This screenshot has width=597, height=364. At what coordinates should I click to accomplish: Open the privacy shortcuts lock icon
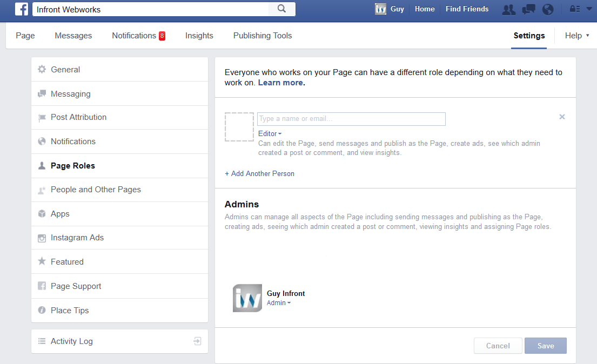pos(574,9)
